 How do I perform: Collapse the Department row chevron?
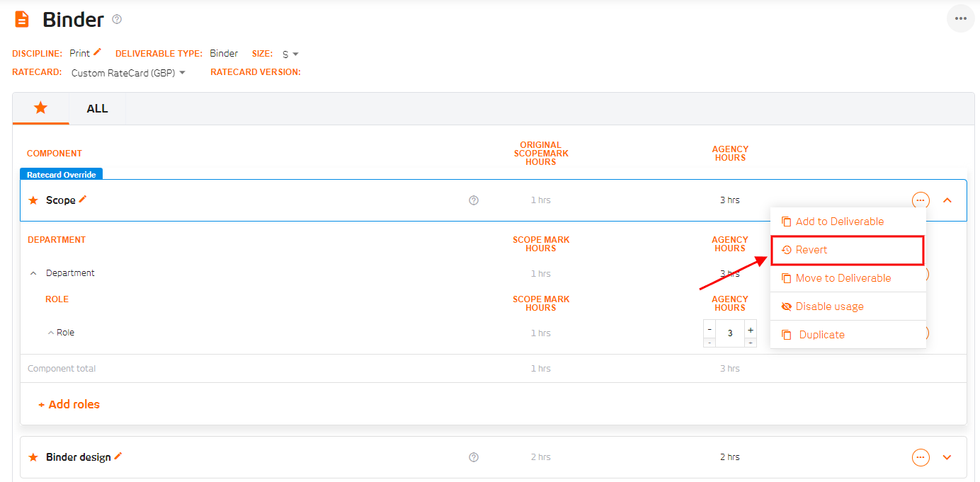click(33, 273)
